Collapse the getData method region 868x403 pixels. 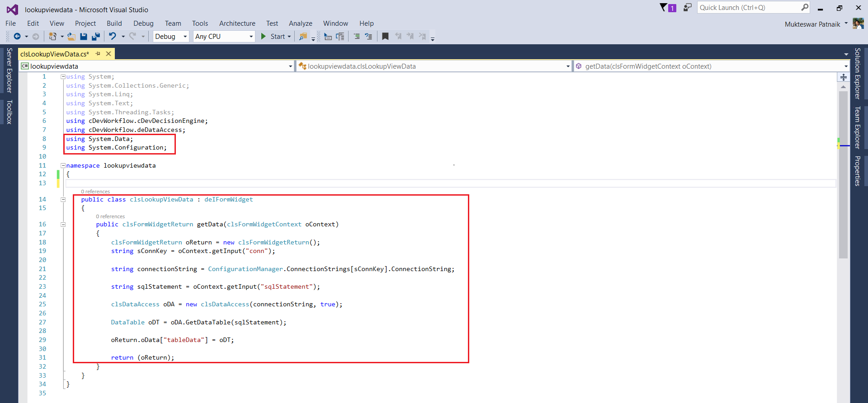[63, 225]
